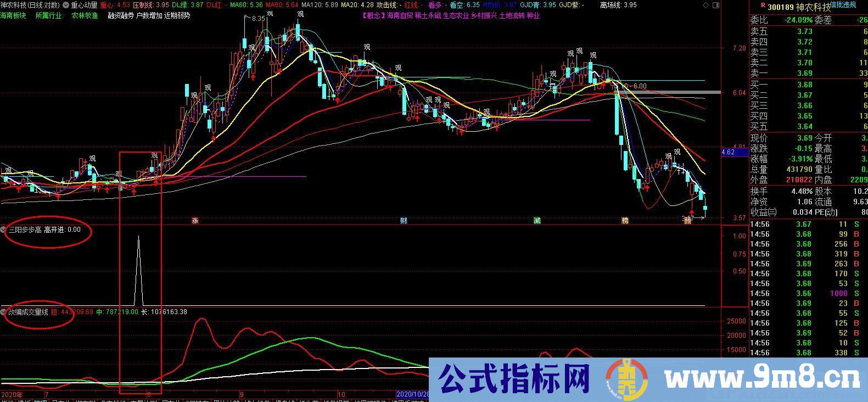Click the MA20: 4.28 readout

click(x=357, y=5)
